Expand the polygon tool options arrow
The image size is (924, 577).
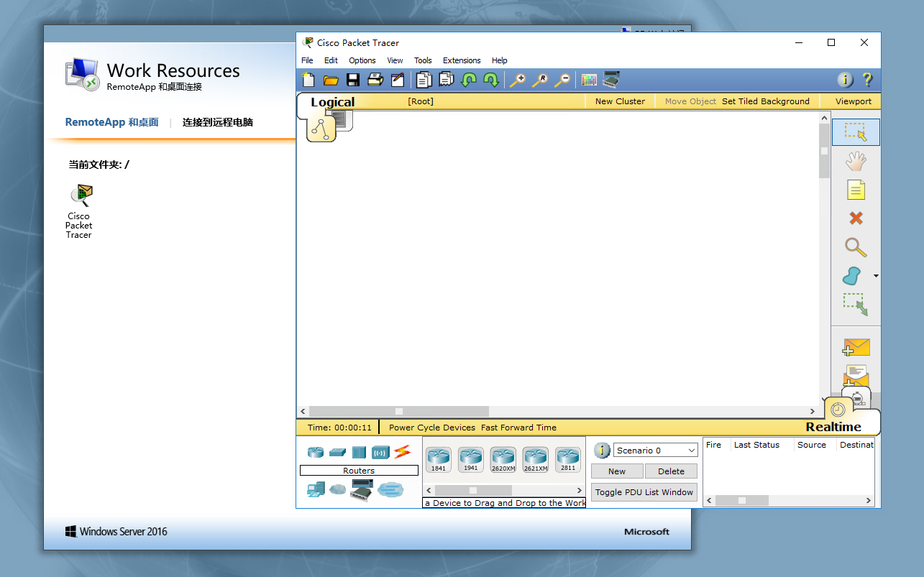point(875,276)
